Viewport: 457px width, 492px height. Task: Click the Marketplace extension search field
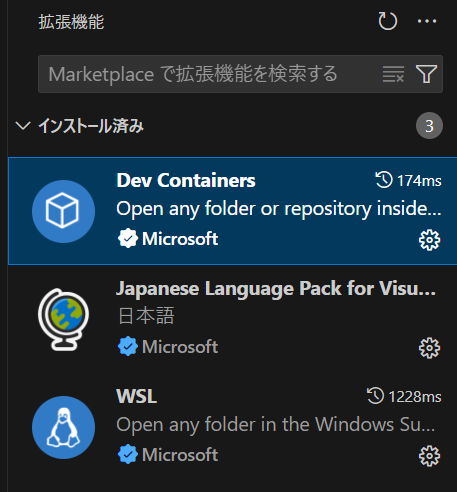(240, 74)
